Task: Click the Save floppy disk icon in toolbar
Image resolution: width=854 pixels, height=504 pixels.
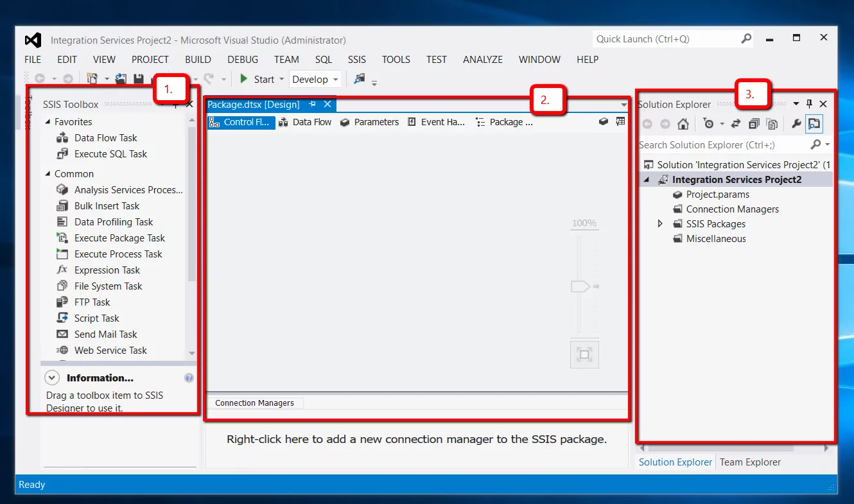Action: pyautogui.click(x=139, y=79)
